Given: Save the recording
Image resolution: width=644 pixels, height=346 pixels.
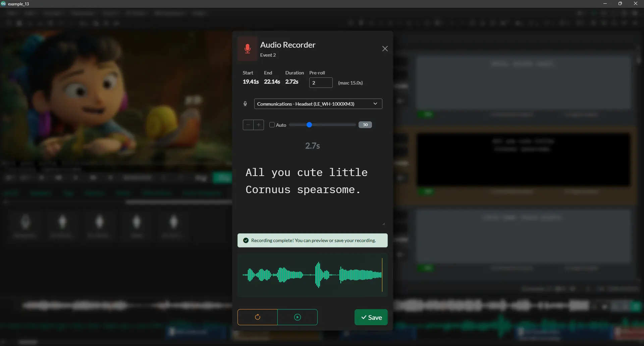Looking at the screenshot, I should (371, 317).
